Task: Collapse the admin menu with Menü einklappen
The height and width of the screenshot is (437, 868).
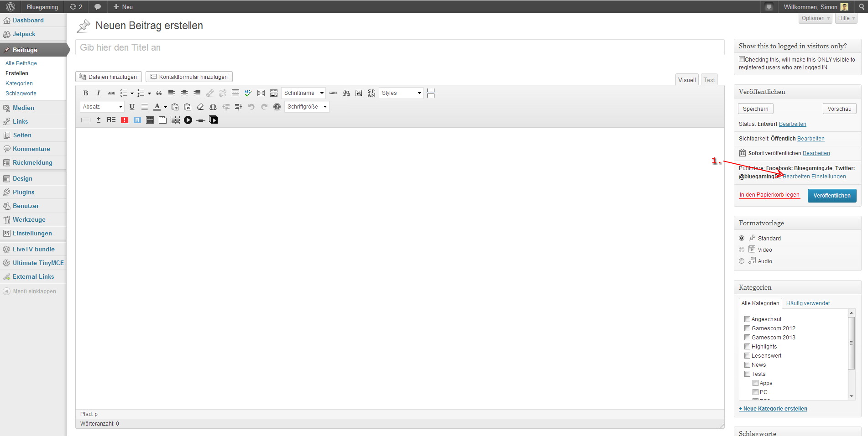Action: pos(30,291)
